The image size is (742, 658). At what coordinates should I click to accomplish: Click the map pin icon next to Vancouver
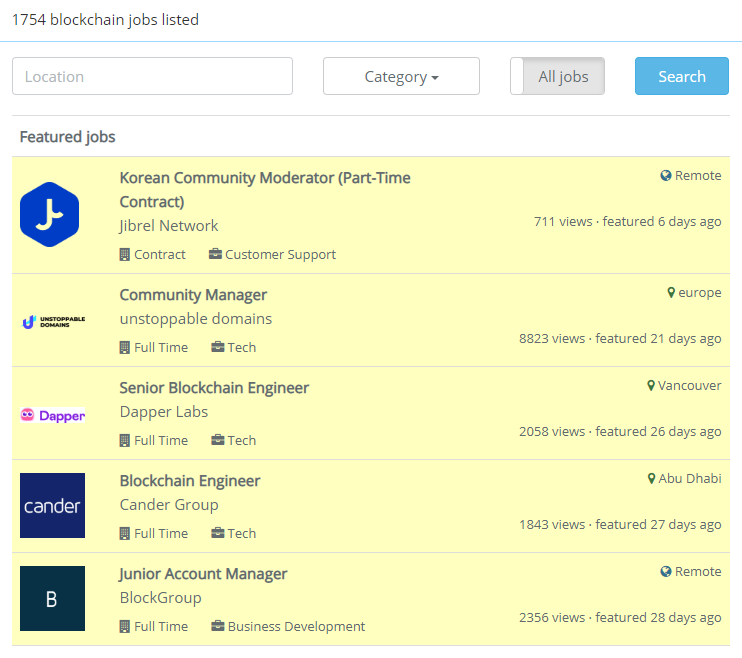pos(651,386)
